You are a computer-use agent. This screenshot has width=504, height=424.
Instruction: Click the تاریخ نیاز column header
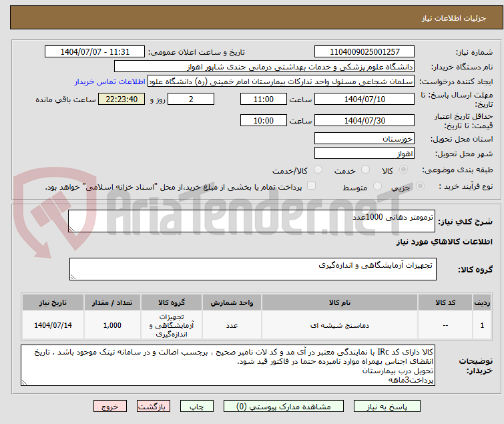pos(53,302)
